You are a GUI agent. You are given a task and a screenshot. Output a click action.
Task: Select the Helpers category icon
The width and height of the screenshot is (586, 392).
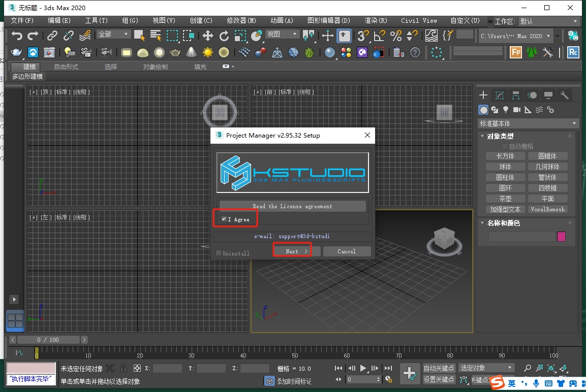pos(528,110)
